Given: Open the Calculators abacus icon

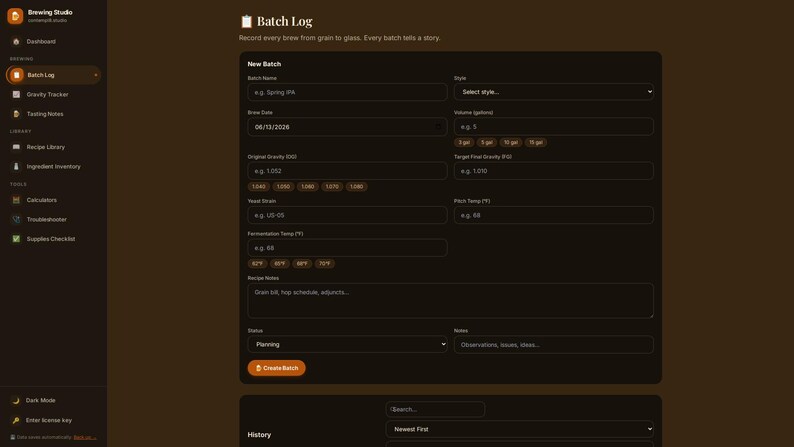Looking at the screenshot, I should (16, 200).
